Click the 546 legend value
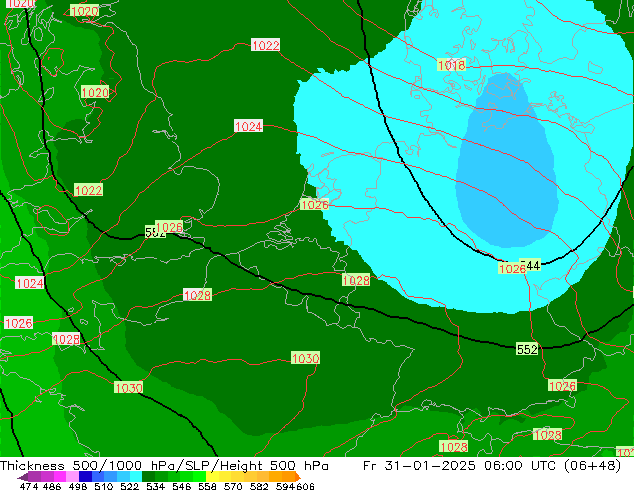Image resolution: width=634 pixels, height=490 pixels. [x=182, y=486]
